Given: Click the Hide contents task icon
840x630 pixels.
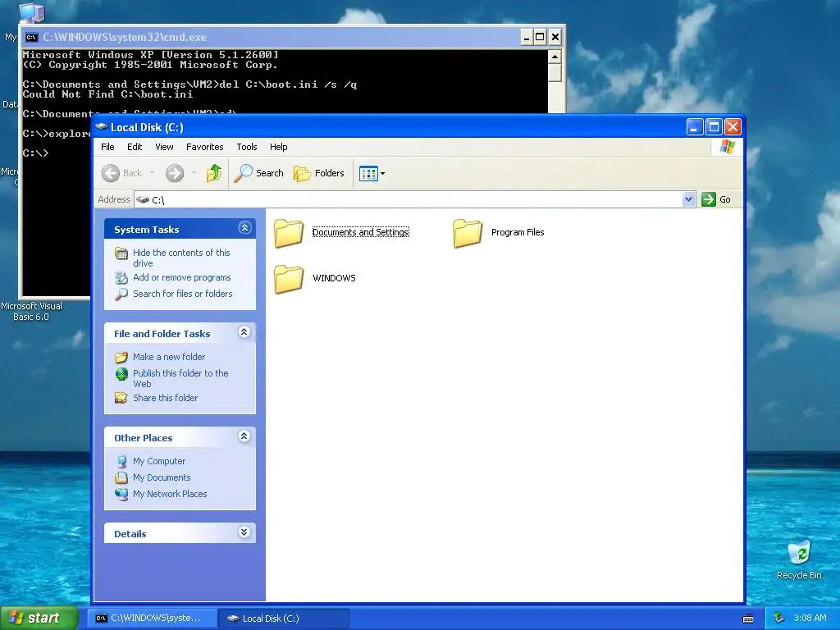Looking at the screenshot, I should pyautogui.click(x=121, y=253).
